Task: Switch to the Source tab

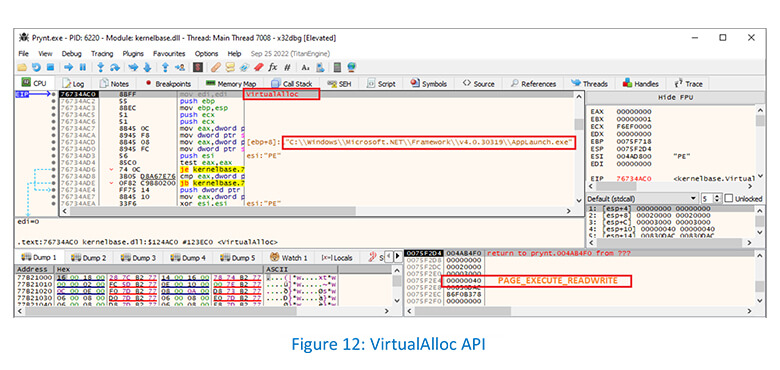Action: point(479,84)
